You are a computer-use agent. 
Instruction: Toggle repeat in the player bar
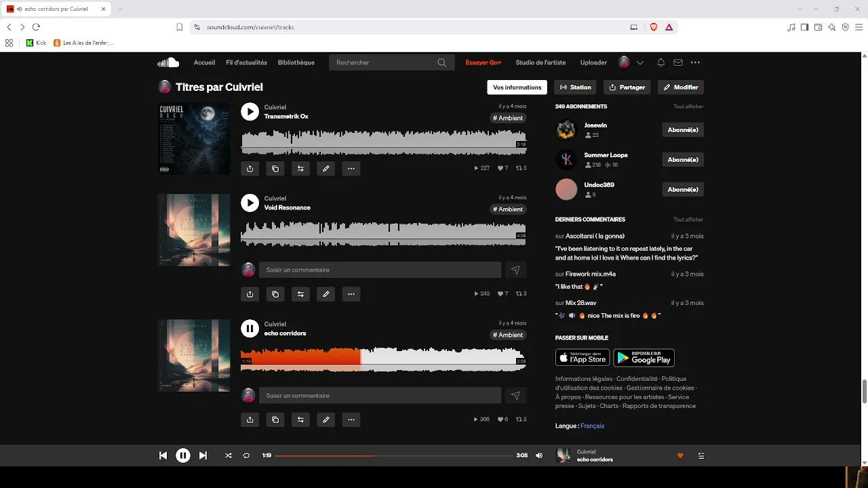click(246, 455)
